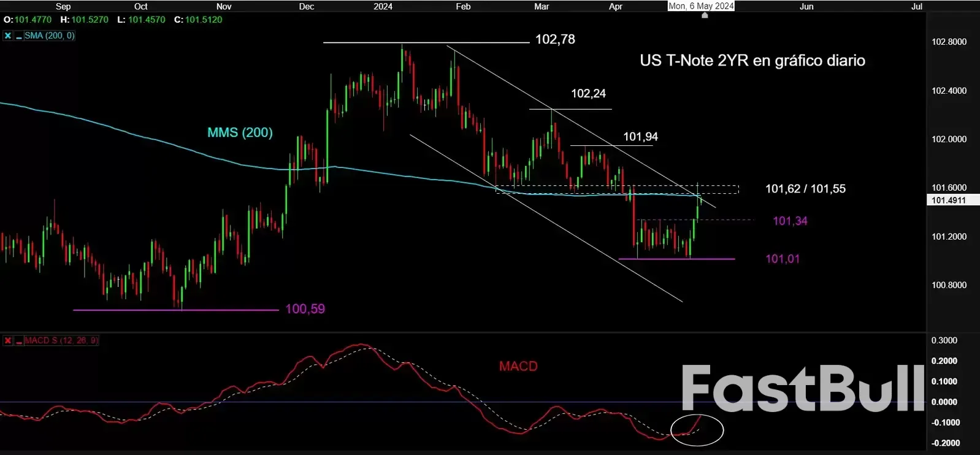Click the date cursor marker under Mon, 6 May 2024
The image size is (980, 455).
click(705, 15)
